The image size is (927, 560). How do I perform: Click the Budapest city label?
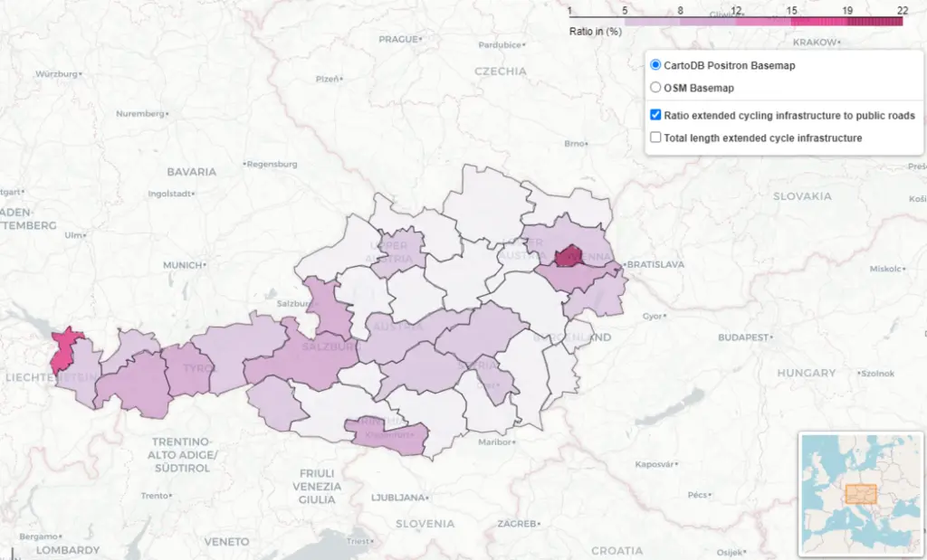[x=741, y=337]
